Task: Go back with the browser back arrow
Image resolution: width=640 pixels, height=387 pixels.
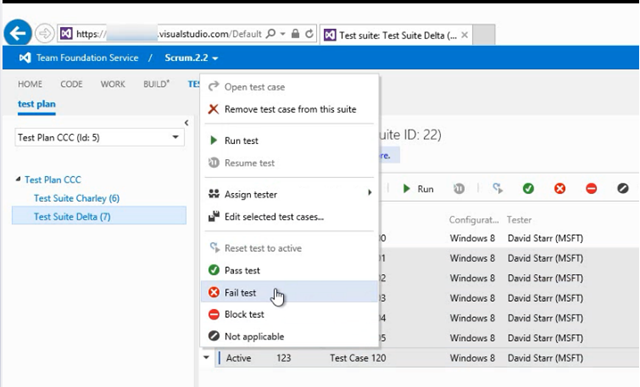Action: coord(18,33)
